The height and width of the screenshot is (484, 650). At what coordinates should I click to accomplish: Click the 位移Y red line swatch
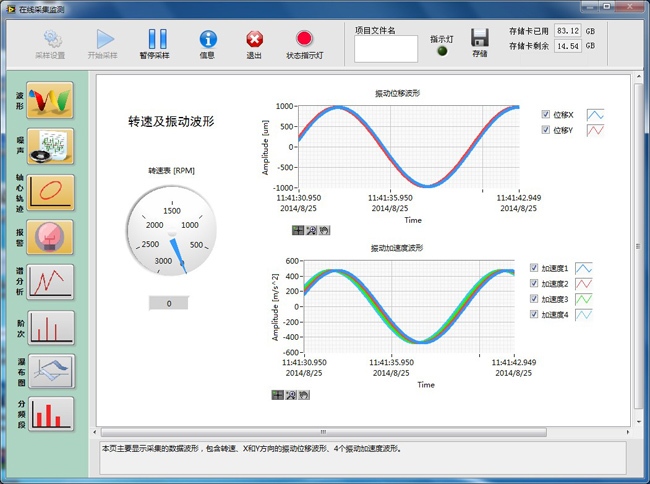pyautogui.click(x=595, y=130)
